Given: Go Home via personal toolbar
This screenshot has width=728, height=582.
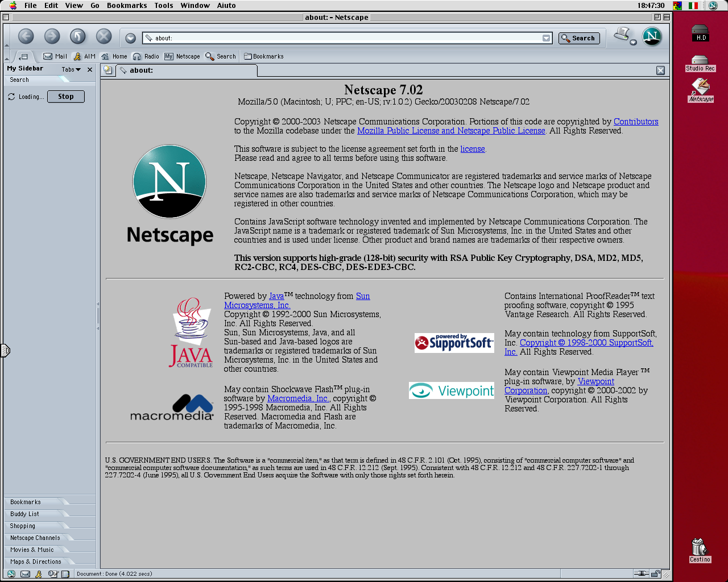Looking at the screenshot, I should click(114, 56).
